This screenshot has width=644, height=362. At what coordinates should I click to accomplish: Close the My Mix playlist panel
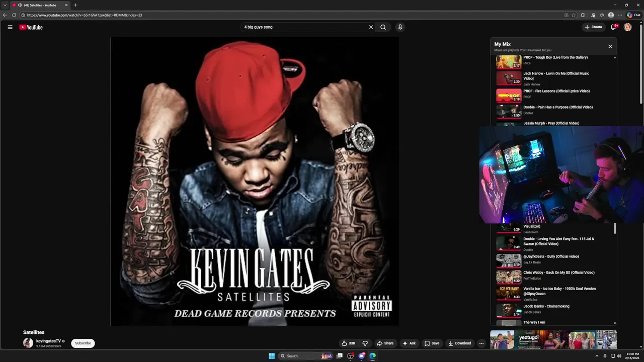pos(610,46)
